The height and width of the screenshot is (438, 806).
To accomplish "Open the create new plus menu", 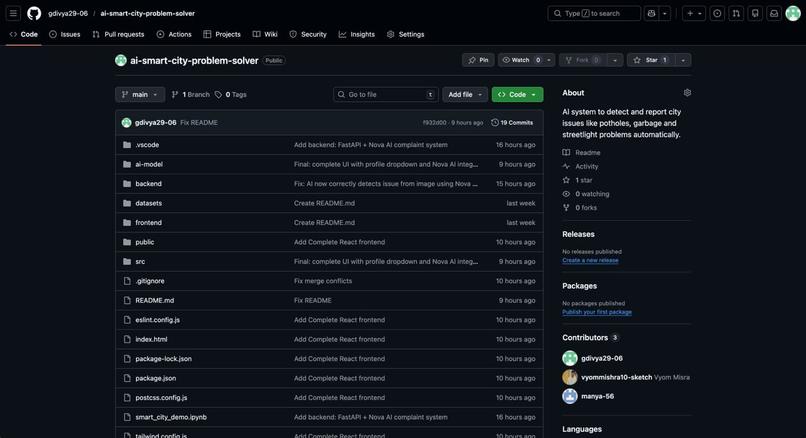I will 693,13.
